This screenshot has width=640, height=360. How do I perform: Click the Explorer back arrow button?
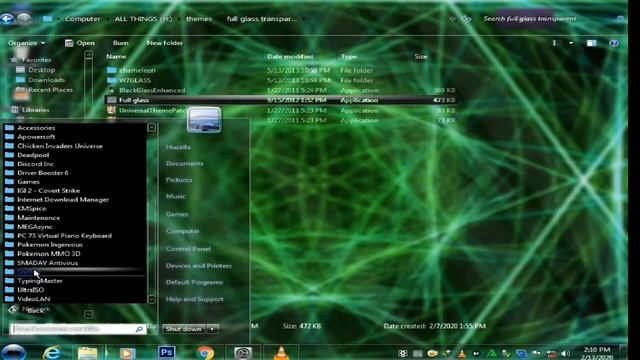point(7,19)
